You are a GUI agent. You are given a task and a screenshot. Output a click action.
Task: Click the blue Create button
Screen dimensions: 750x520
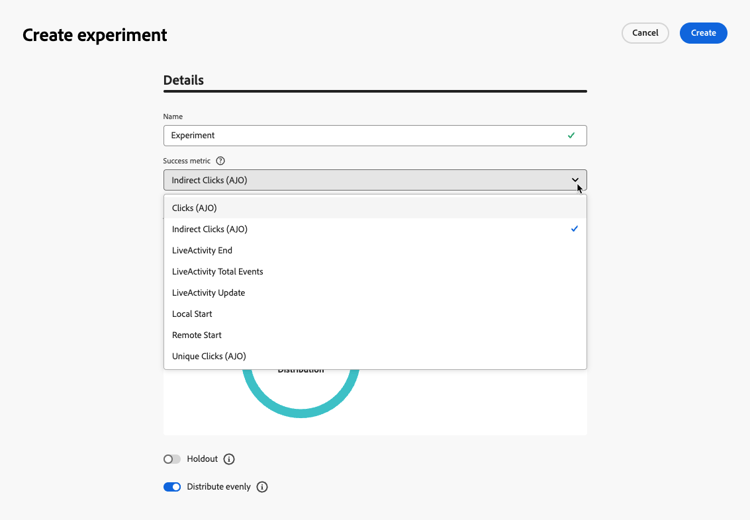[x=703, y=33]
